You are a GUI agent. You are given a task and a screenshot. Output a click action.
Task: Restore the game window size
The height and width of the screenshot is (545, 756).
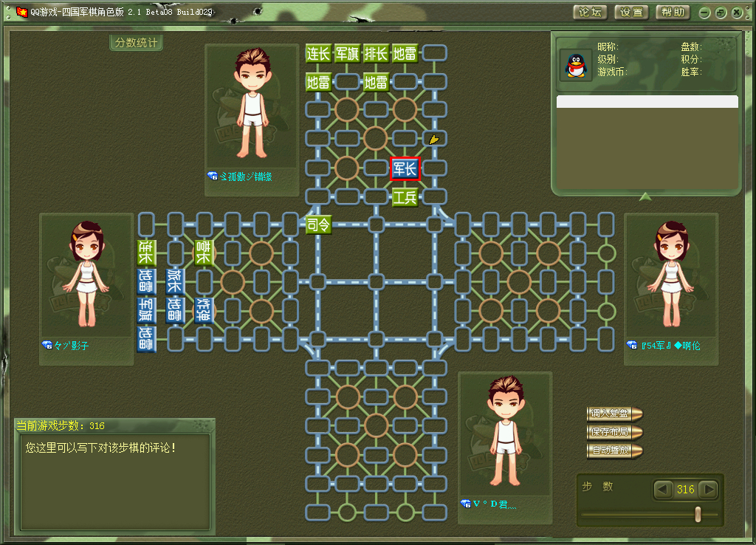tap(721, 13)
